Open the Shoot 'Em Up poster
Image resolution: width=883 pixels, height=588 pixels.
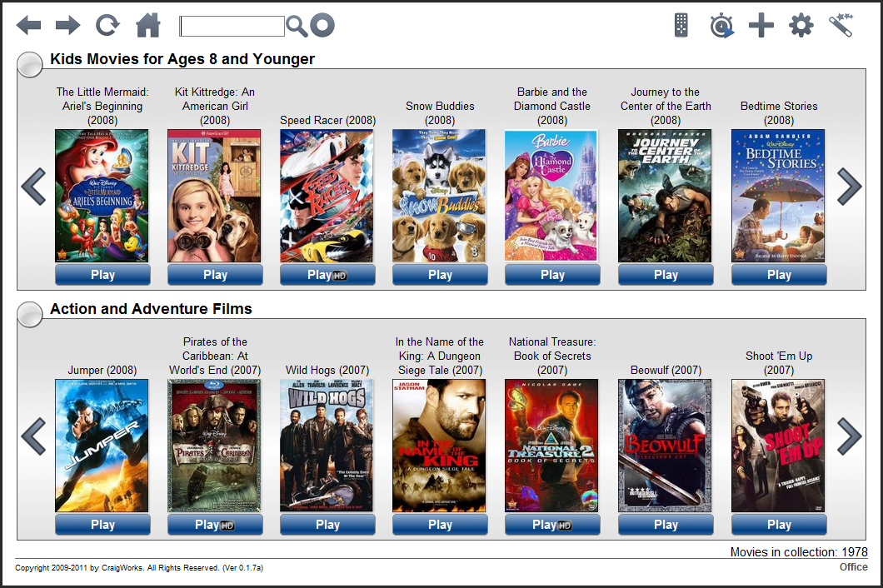tap(778, 446)
